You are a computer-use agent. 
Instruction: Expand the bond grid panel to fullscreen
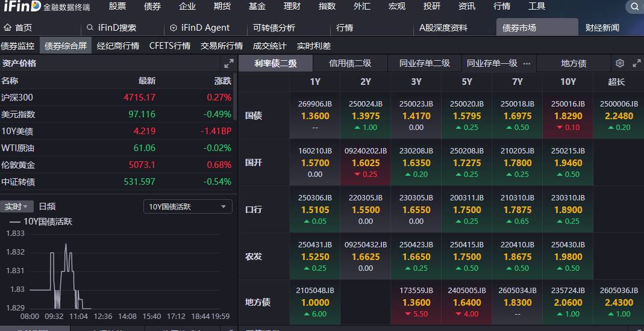[x=637, y=63]
